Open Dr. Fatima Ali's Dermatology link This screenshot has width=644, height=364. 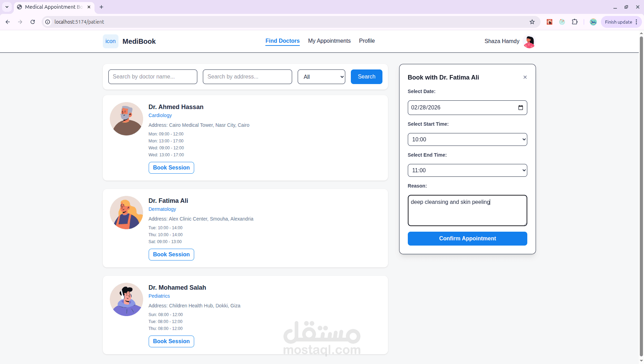coord(162,209)
